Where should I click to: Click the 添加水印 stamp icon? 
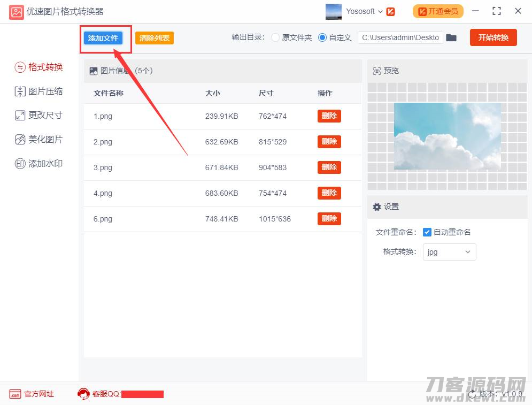coord(20,164)
